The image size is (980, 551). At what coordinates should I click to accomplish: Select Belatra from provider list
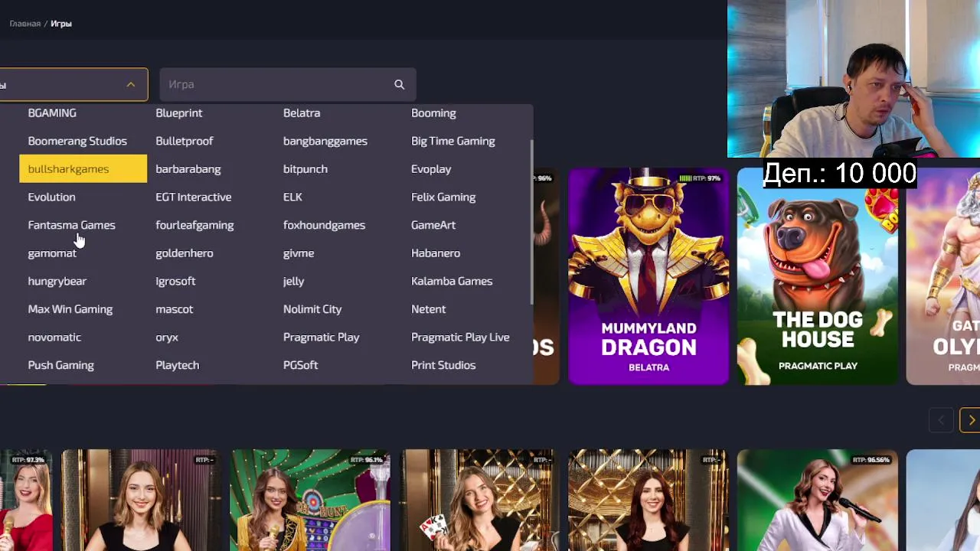[x=302, y=112]
